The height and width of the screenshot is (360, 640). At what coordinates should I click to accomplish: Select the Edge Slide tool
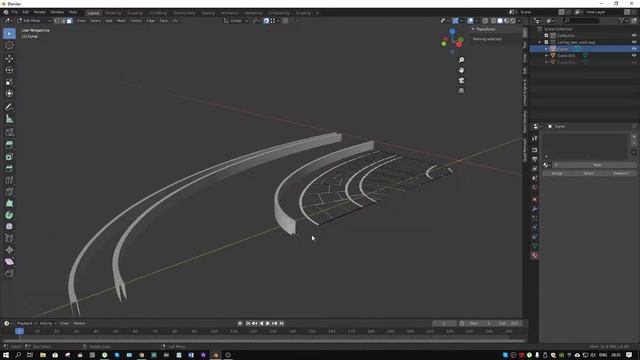(x=9, y=238)
